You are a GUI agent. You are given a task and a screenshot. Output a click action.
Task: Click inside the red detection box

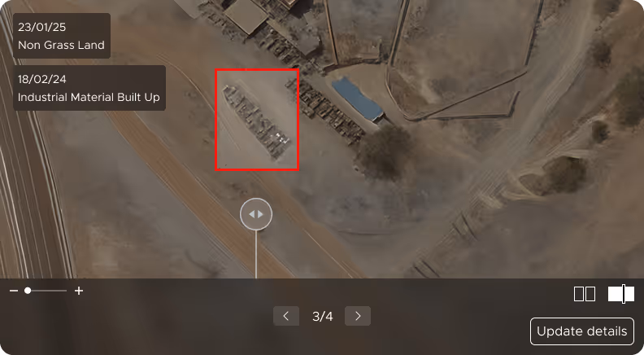(x=257, y=120)
